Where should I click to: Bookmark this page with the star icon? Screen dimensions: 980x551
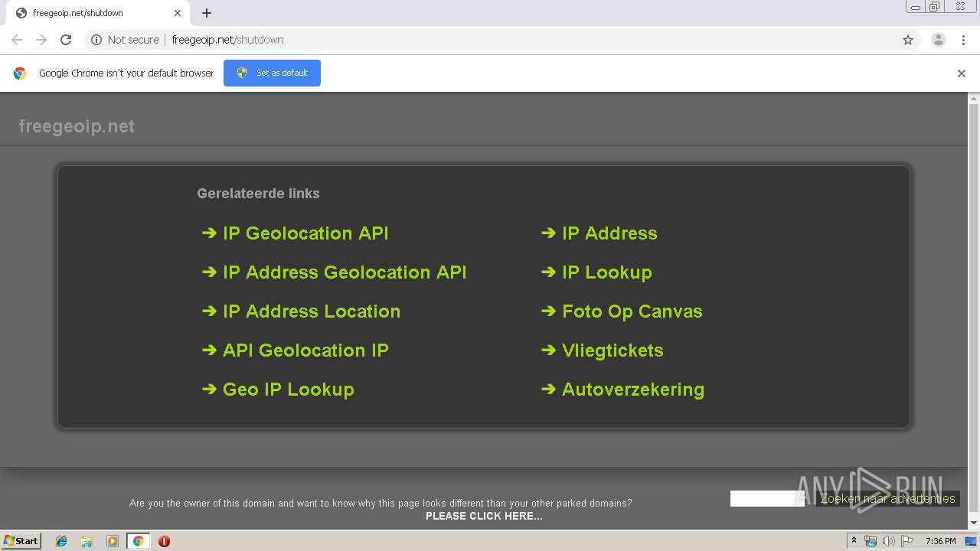(x=908, y=40)
